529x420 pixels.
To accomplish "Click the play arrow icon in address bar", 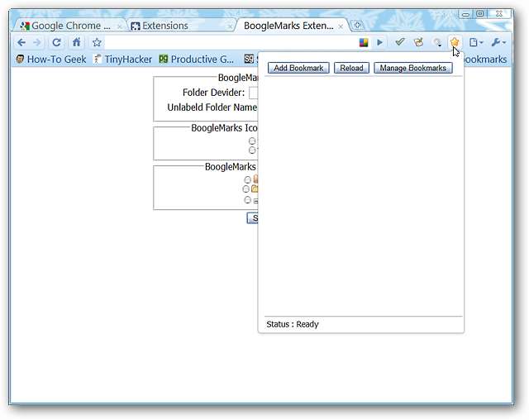I will [x=380, y=42].
